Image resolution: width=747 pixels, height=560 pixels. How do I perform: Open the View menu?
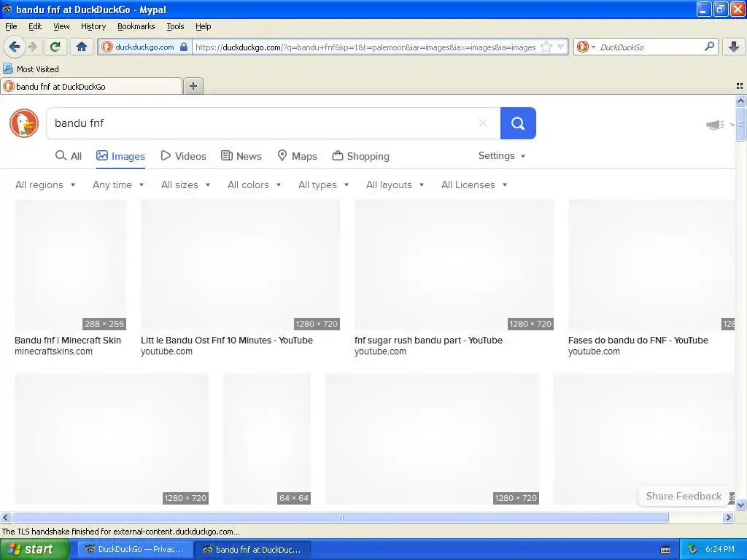coord(61,26)
